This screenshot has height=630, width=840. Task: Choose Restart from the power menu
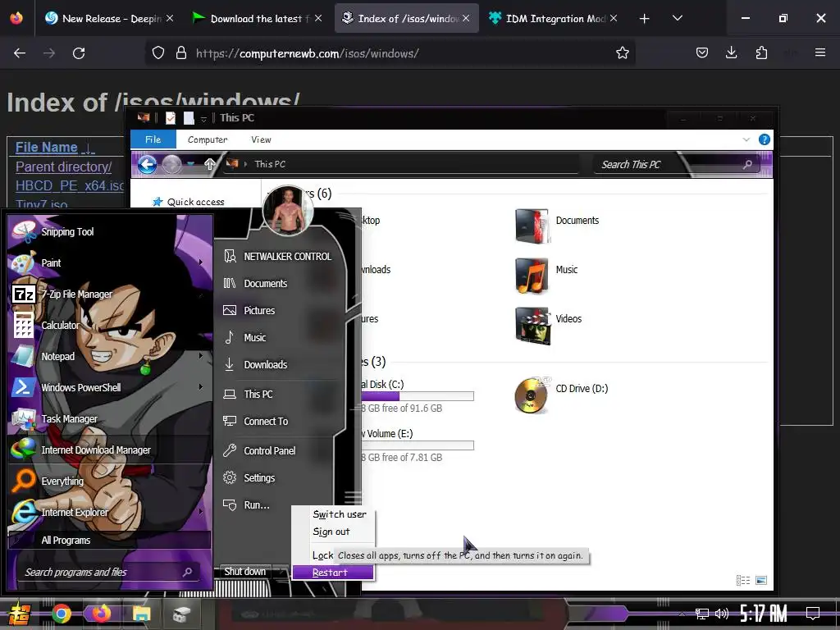click(333, 573)
